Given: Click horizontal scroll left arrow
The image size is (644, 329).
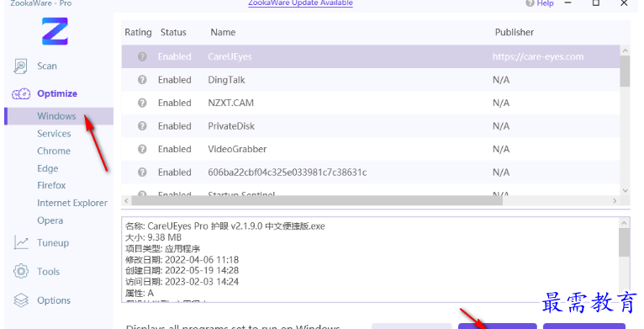Looking at the screenshot, I should 126,201.
